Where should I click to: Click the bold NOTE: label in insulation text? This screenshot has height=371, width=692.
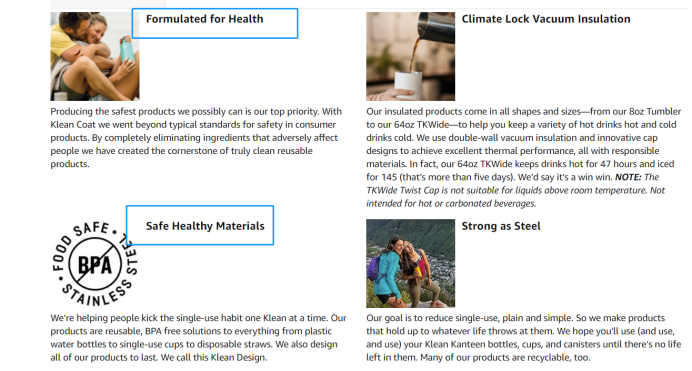tap(628, 177)
